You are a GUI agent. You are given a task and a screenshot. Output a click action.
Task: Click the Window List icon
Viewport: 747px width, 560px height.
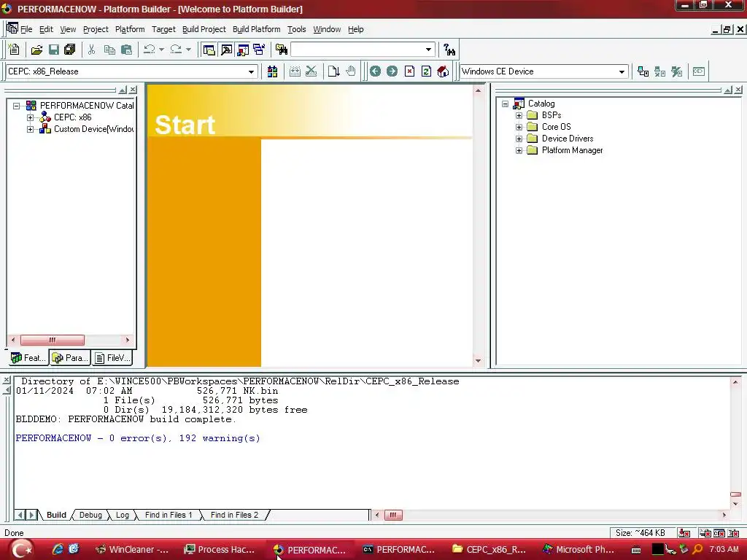(260, 50)
